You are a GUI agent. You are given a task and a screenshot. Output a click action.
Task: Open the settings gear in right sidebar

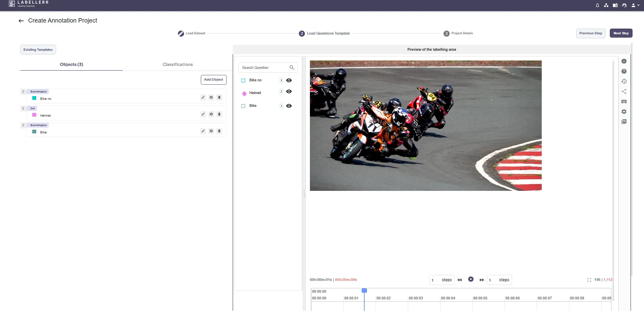tap(624, 112)
